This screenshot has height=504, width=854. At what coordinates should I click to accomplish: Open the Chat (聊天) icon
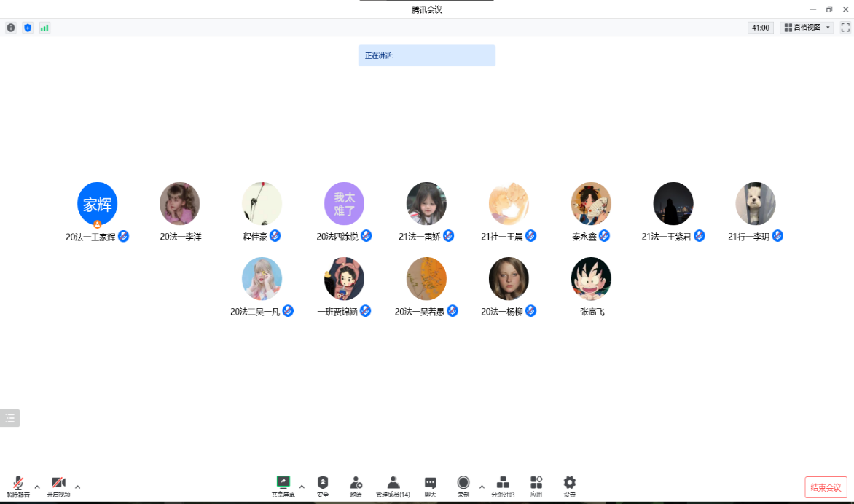(x=431, y=483)
